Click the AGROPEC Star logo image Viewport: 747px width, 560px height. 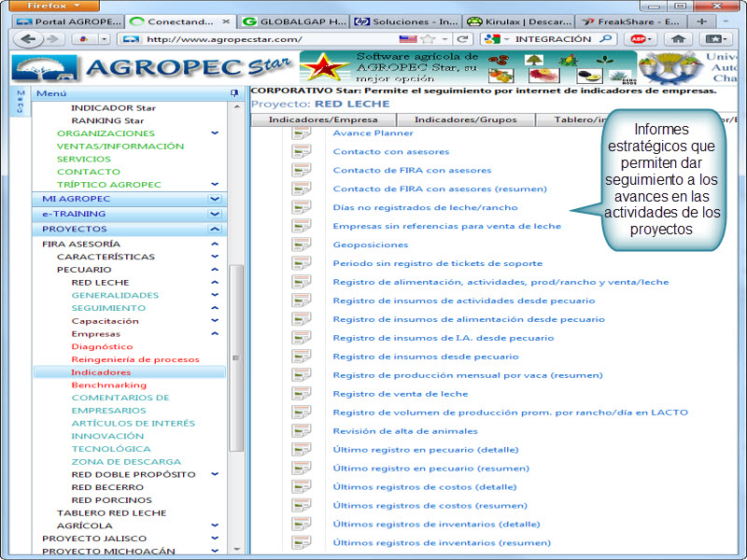(151, 68)
